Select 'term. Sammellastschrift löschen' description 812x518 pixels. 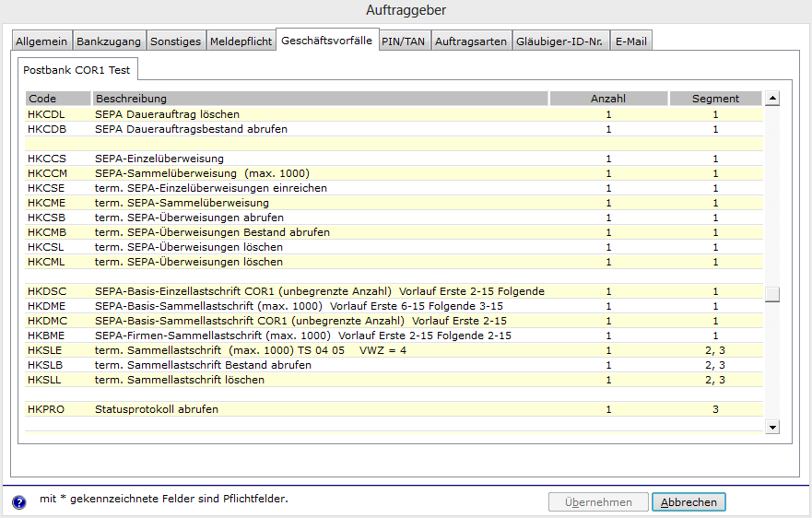tap(180, 380)
